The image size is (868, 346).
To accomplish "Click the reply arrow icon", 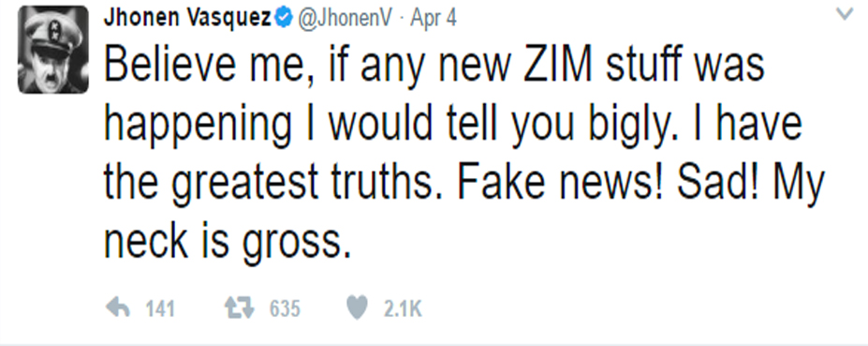I will [117, 308].
